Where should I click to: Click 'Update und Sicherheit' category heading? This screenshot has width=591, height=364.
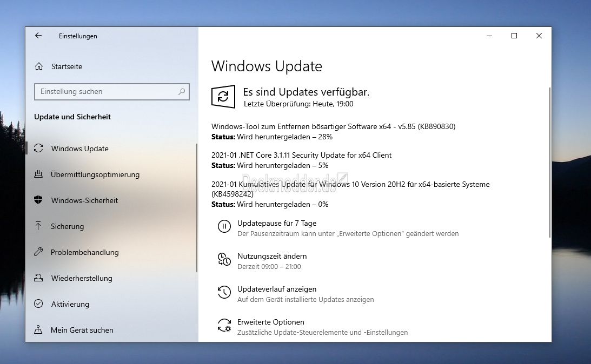(72, 117)
